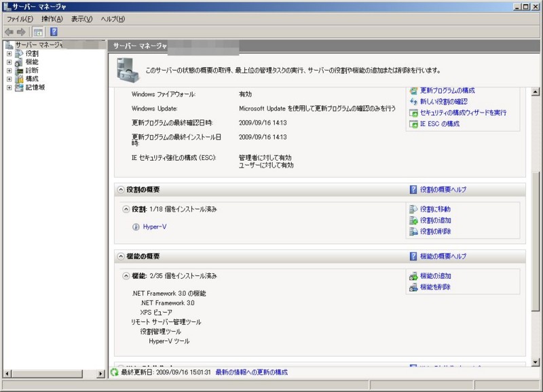Collapse the 役割の概要 section chevron
The width and height of the screenshot is (543, 392).
[x=121, y=191]
